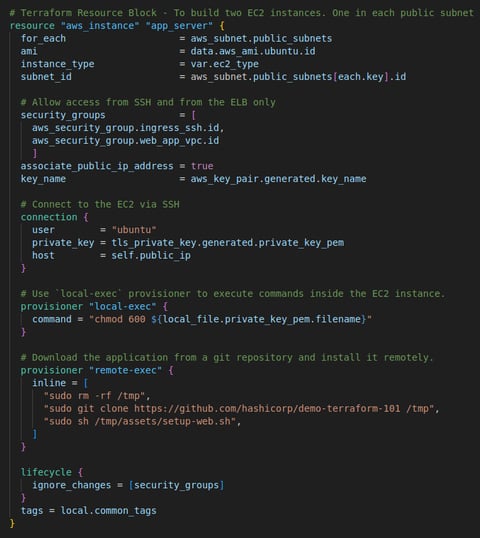480x538 pixels.
Task: Click the "local-exec" provisioner string
Action: click(122, 306)
